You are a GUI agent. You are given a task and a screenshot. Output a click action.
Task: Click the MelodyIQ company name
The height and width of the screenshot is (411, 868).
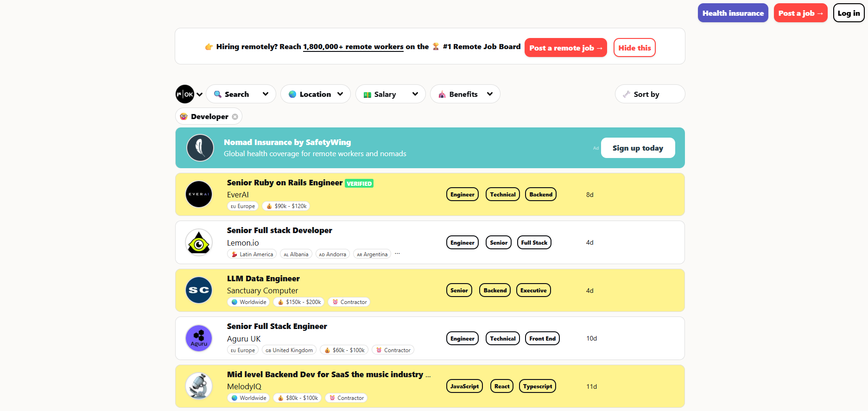[244, 386]
